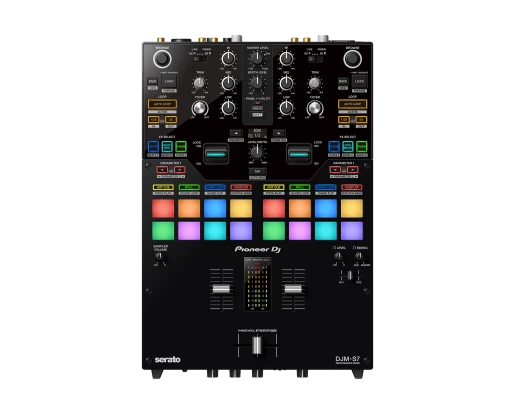The height and width of the screenshot is (415, 515).
Task: Select the blue FX button on left deck
Action: point(153,147)
